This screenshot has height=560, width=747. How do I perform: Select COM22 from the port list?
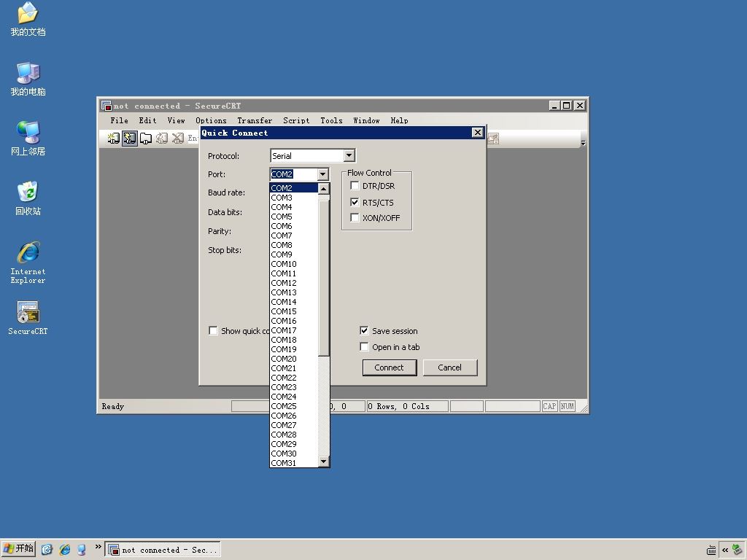293,378
